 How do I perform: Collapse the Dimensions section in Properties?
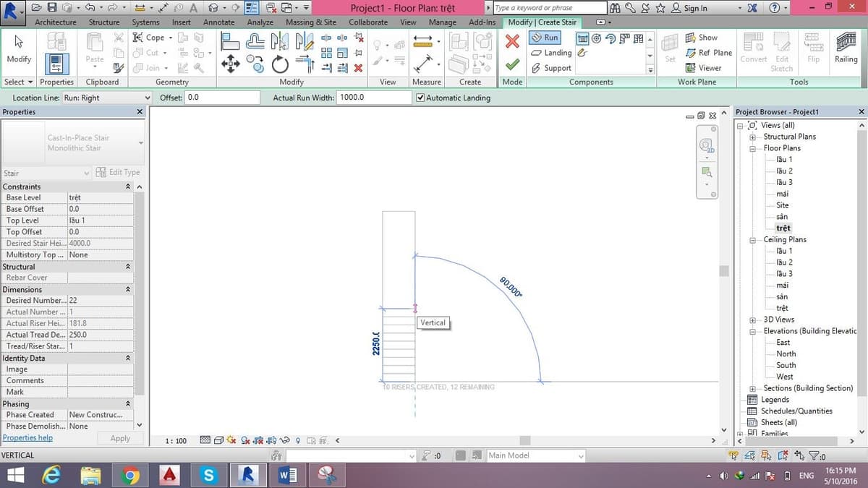pyautogui.click(x=128, y=289)
